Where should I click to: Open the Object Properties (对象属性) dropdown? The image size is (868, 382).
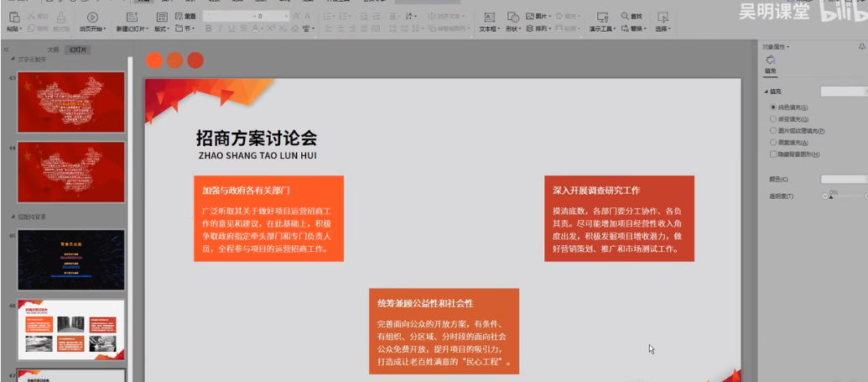[x=776, y=47]
